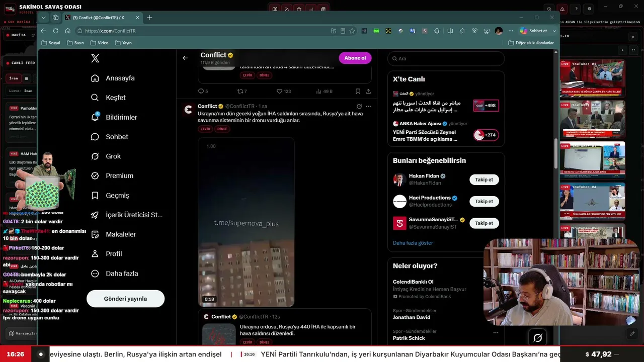Follow Hakan Fidan with Takip et
644x362 pixels.
point(484,179)
